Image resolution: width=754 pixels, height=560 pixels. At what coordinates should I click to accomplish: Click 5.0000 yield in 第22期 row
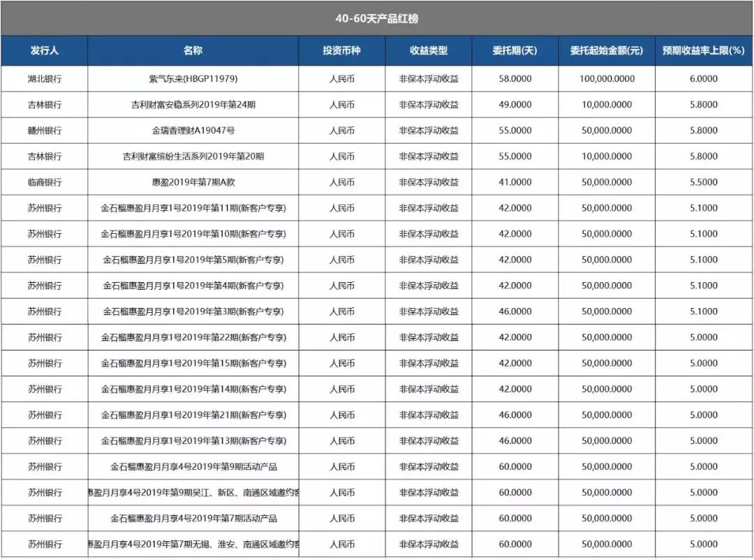click(x=704, y=338)
